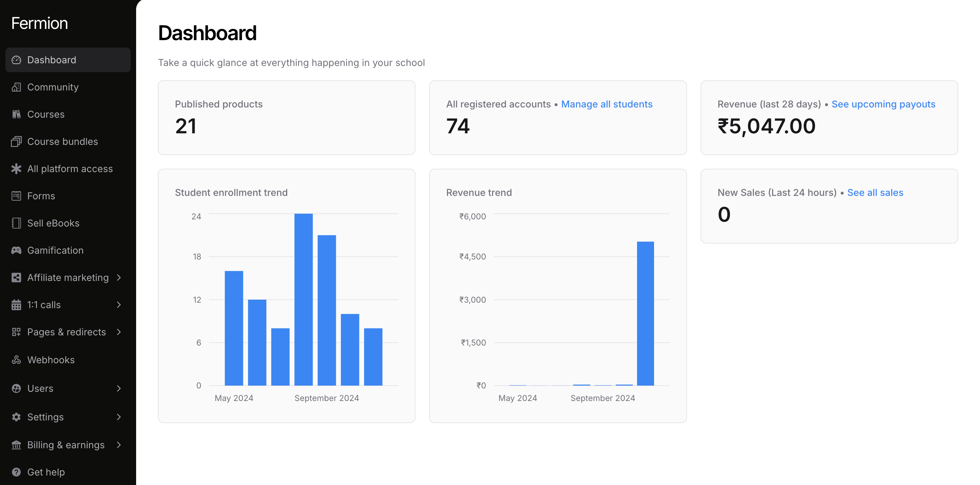Image resolution: width=980 pixels, height=485 pixels.
Task: Click the Get help question mark icon
Action: coord(16,472)
